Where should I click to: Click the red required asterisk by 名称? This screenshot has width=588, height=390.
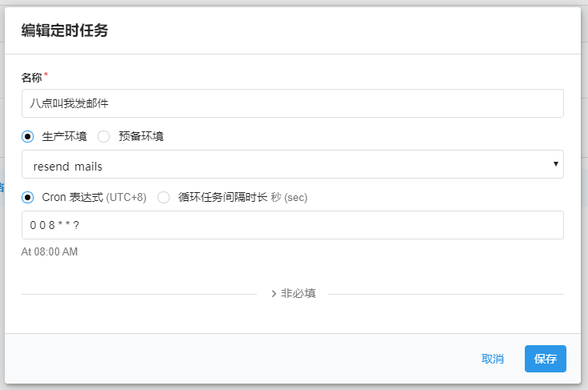(x=46, y=76)
